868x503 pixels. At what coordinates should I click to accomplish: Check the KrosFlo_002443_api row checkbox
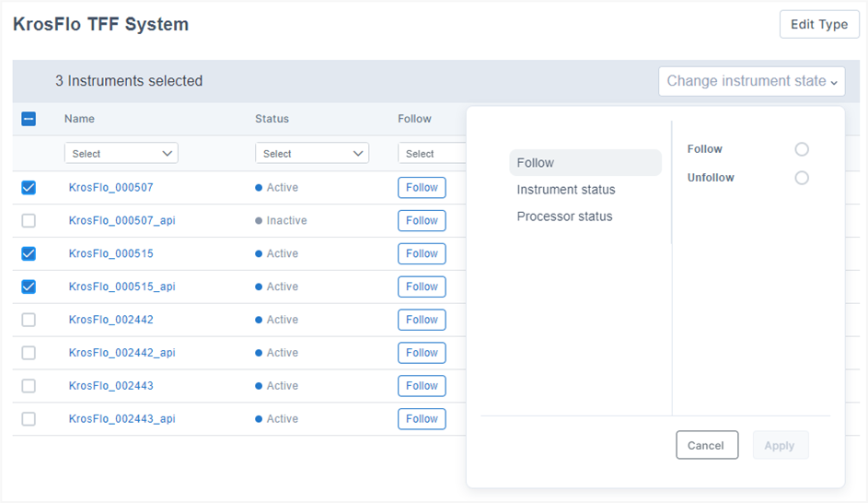[x=29, y=419]
